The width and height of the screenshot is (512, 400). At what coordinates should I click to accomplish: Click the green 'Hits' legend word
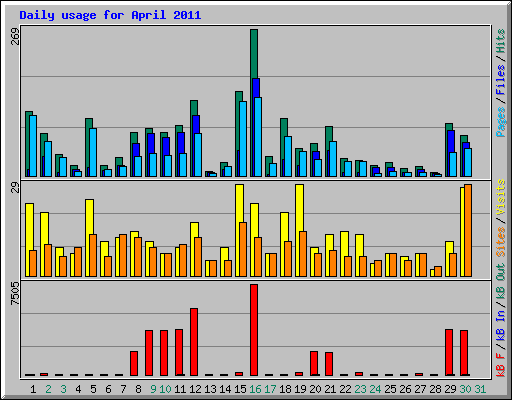pyautogui.click(x=500, y=41)
